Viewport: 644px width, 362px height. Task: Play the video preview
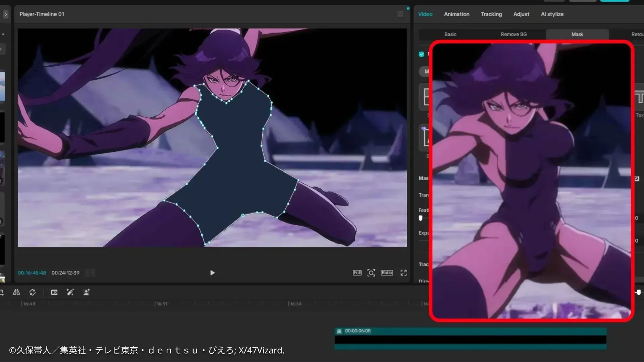click(212, 273)
